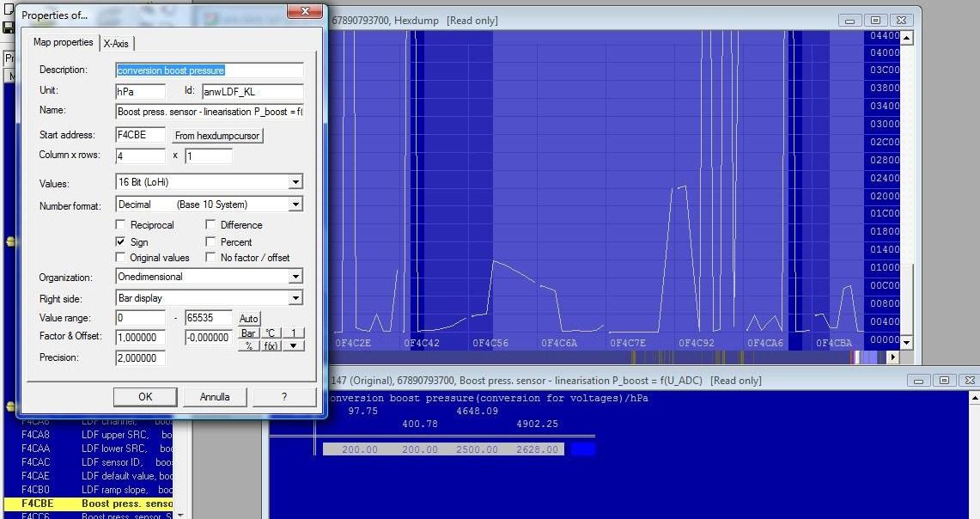980x519 pixels.
Task: Click the Start address field F4CBE
Action: (141, 134)
